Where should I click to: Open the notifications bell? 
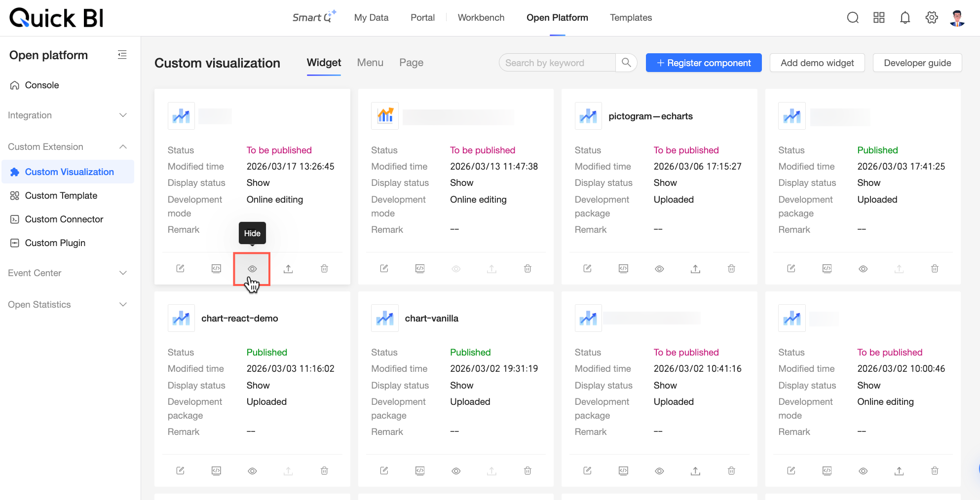[x=905, y=18]
